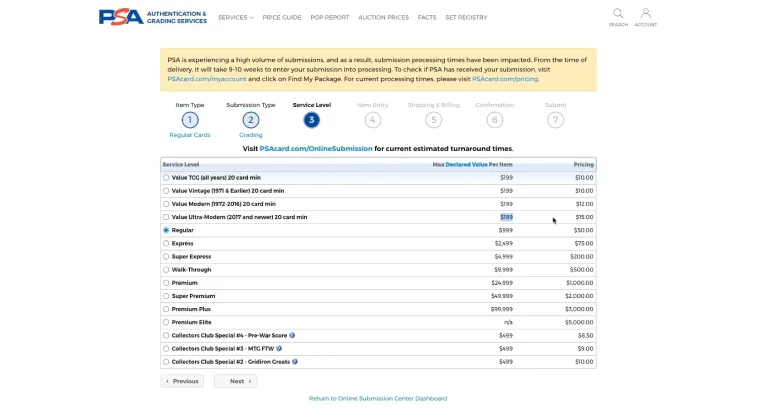This screenshot has width=760, height=420.
Task: Click help icon beside MTG FTW special
Action: click(279, 348)
